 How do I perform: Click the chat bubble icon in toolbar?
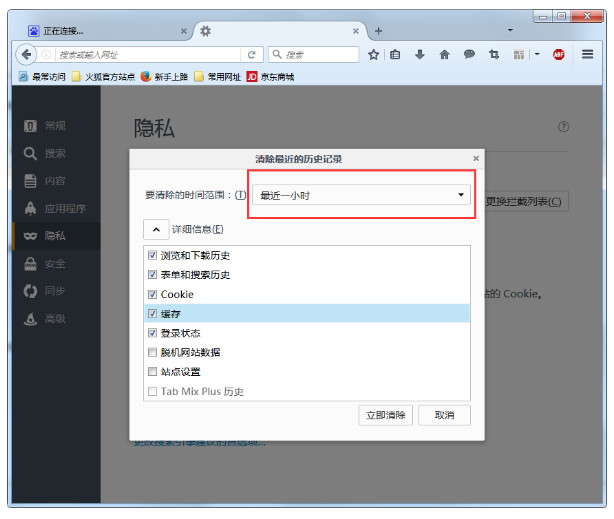[469, 54]
